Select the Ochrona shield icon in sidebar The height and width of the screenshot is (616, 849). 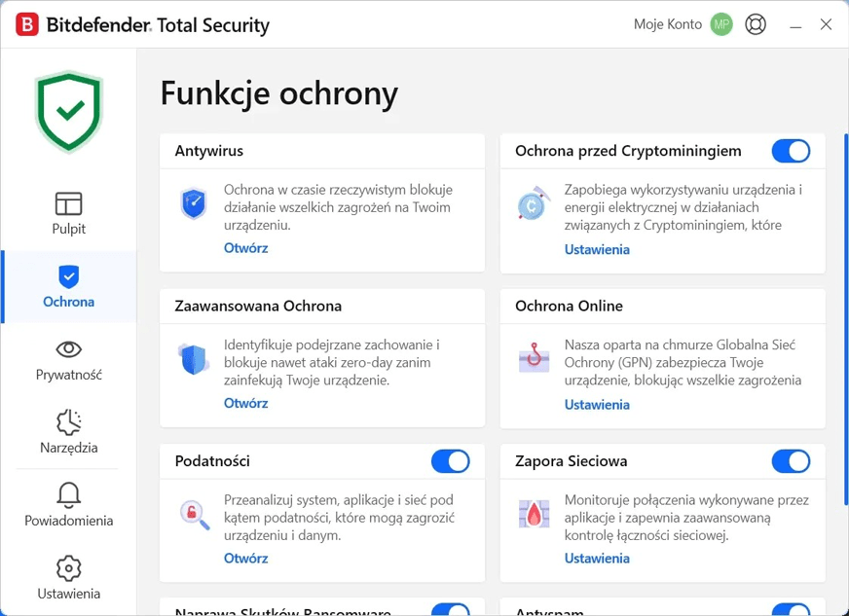click(x=69, y=277)
